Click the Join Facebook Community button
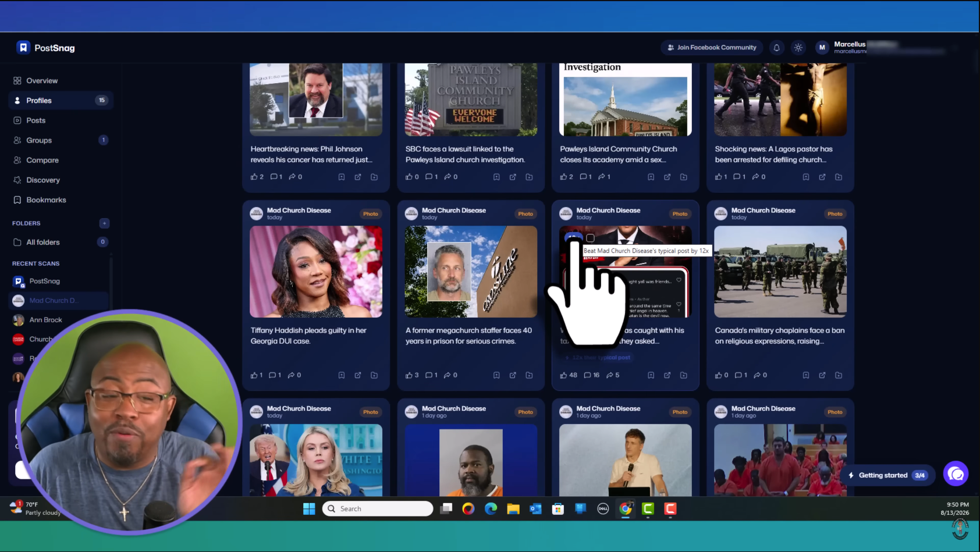980x552 pixels. [712, 48]
